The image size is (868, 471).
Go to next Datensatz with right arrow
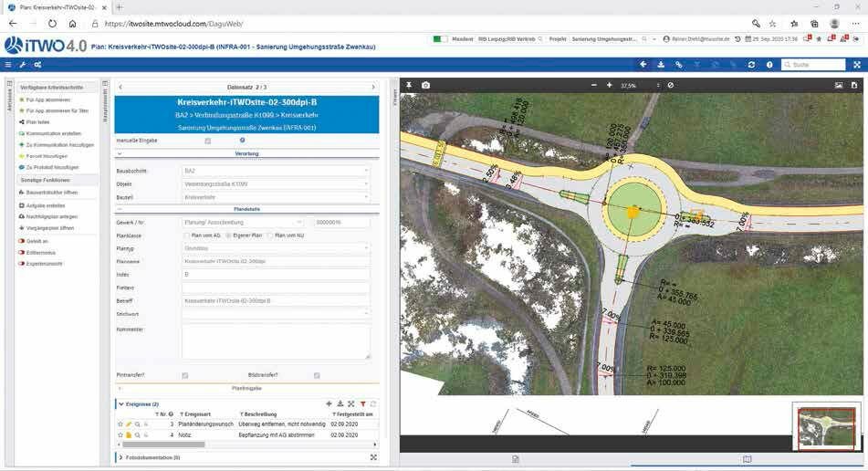[373, 88]
